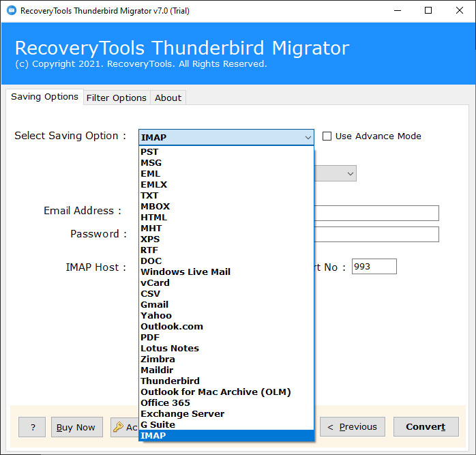476x455 pixels.
Task: Select PDF in the saving list
Action: coord(226,337)
